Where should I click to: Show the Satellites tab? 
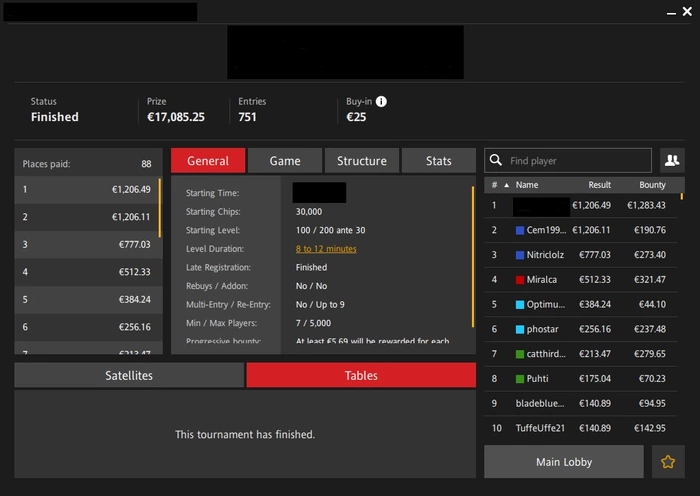pos(129,375)
